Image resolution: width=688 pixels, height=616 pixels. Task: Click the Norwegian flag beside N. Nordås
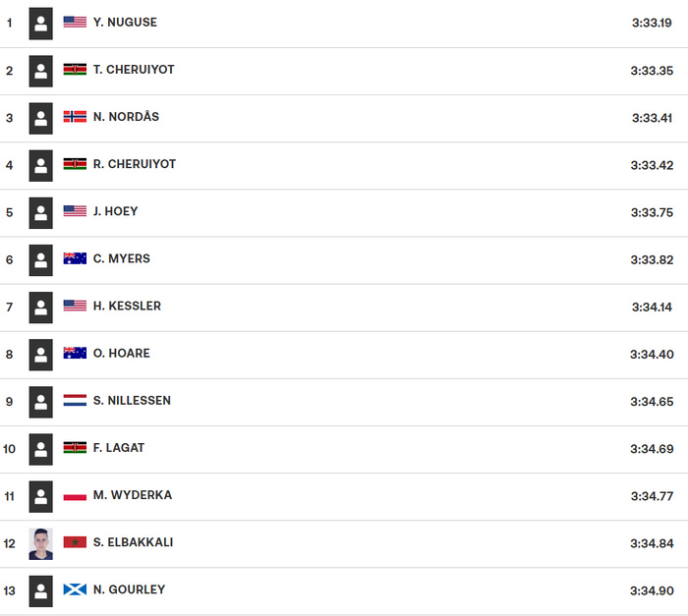coord(75,117)
